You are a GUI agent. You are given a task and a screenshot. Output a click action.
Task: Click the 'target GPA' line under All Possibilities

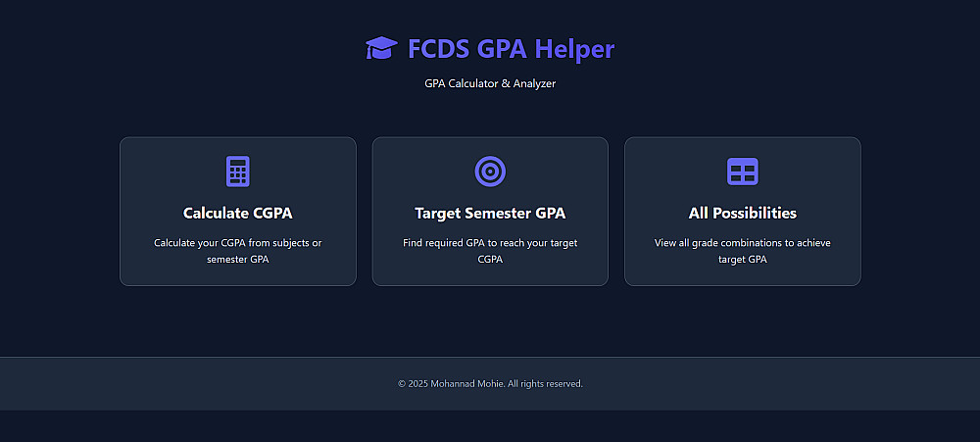743,260
